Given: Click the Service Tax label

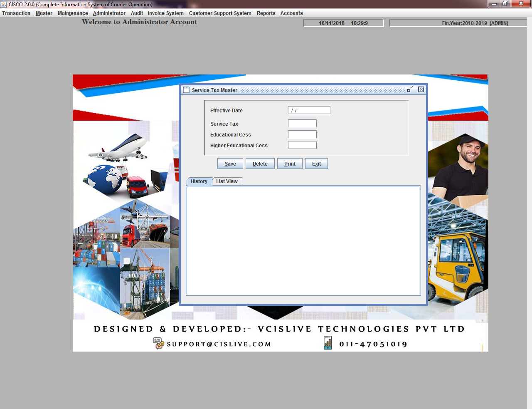Looking at the screenshot, I should click(224, 124).
